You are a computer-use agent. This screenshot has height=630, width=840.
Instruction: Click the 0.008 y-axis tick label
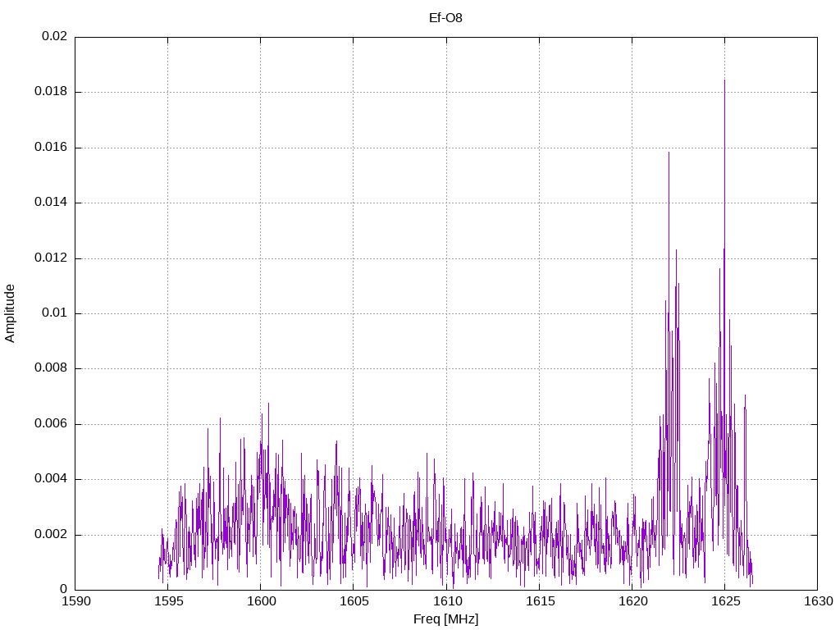pos(51,368)
